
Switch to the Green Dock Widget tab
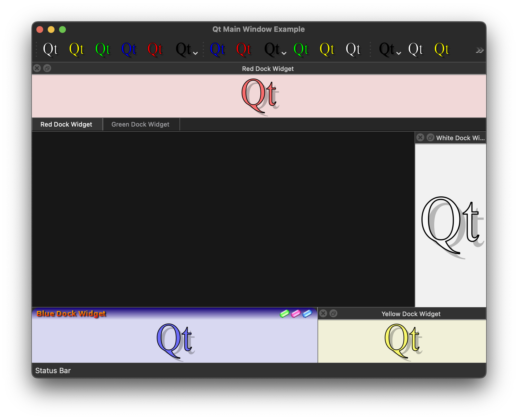(x=141, y=124)
